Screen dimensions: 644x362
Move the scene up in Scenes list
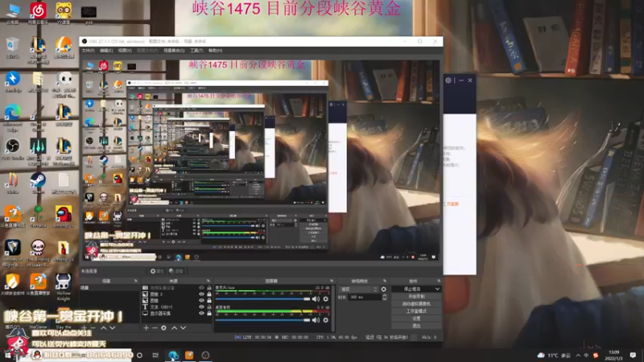104,328
